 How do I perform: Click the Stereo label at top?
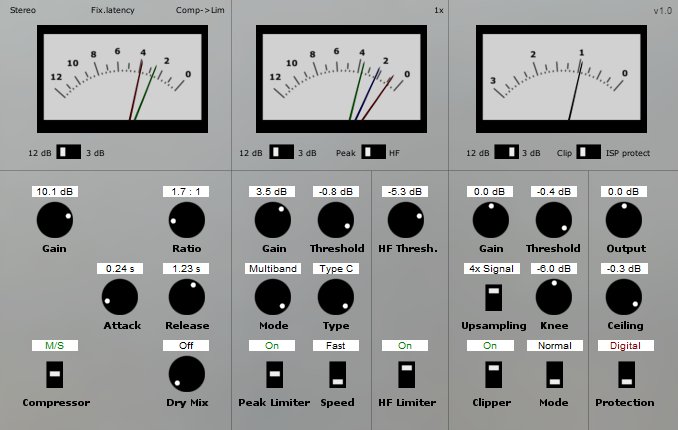tap(22, 11)
